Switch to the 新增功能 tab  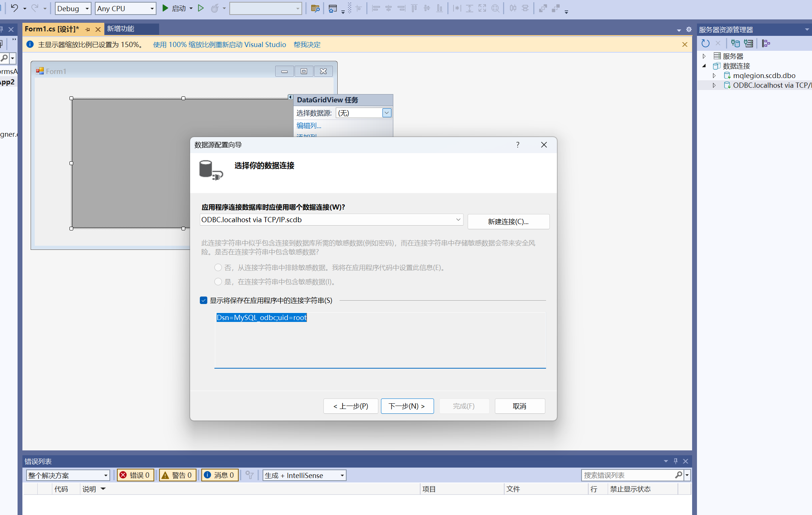tap(121, 29)
